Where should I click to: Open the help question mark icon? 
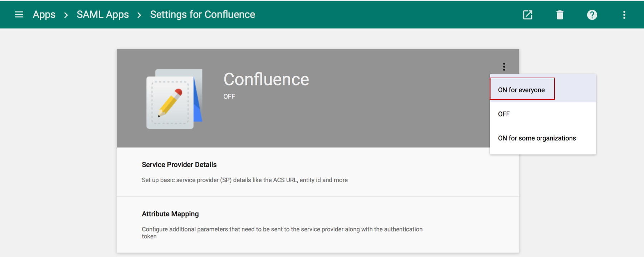click(592, 15)
